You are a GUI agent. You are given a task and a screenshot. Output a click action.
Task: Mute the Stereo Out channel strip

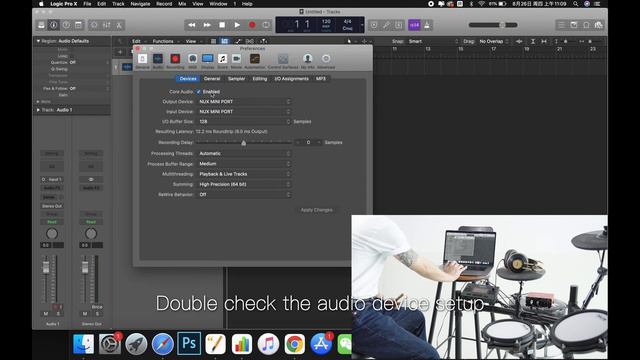[x=85, y=313]
